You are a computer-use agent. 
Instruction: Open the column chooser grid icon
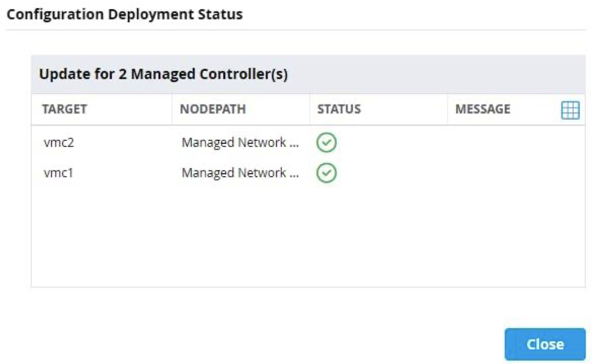point(570,110)
